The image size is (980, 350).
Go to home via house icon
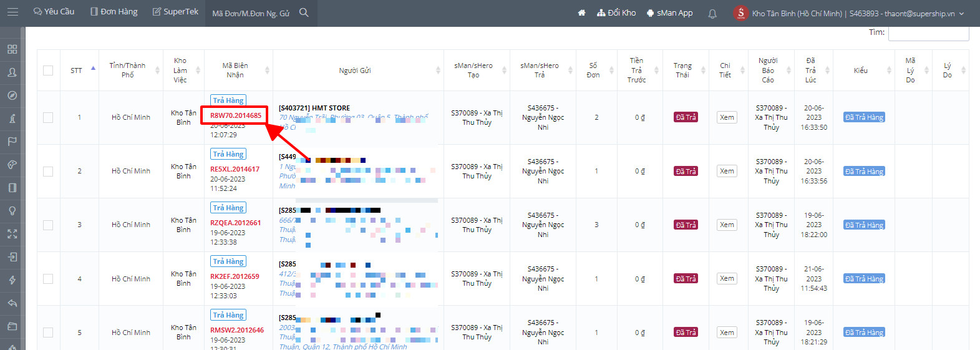581,12
